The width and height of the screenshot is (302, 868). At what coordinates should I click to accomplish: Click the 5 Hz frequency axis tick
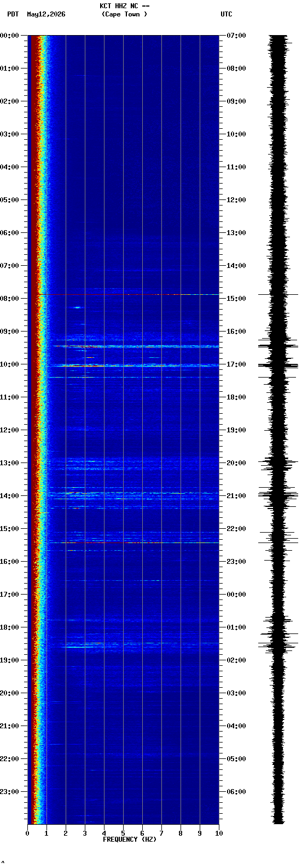click(123, 833)
